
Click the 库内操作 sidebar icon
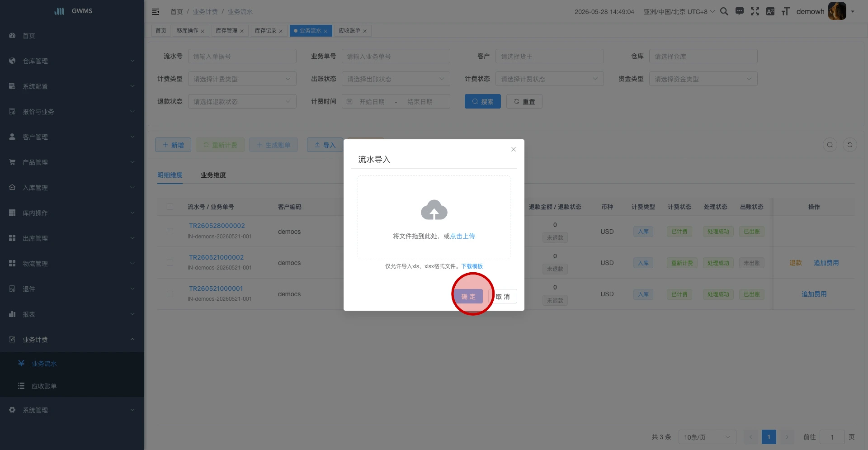[x=12, y=213]
